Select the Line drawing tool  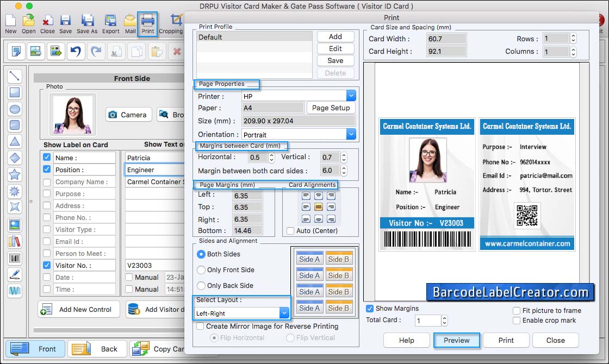[14, 76]
